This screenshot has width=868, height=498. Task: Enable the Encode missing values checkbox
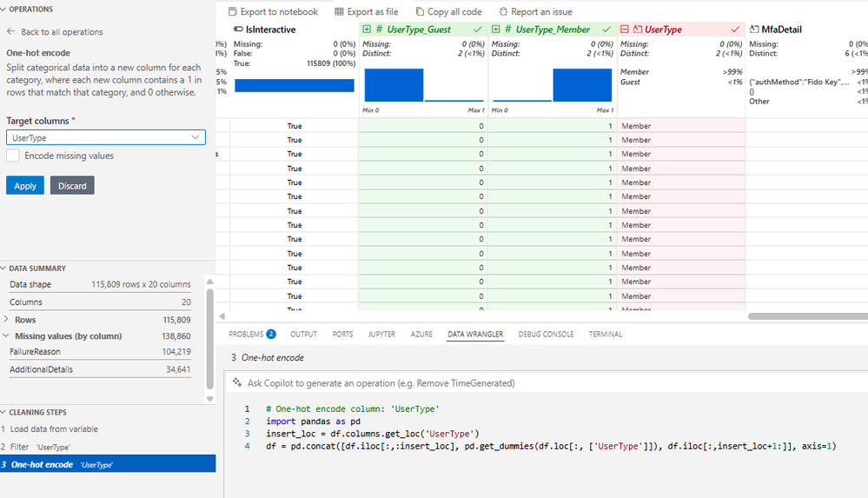click(x=13, y=156)
